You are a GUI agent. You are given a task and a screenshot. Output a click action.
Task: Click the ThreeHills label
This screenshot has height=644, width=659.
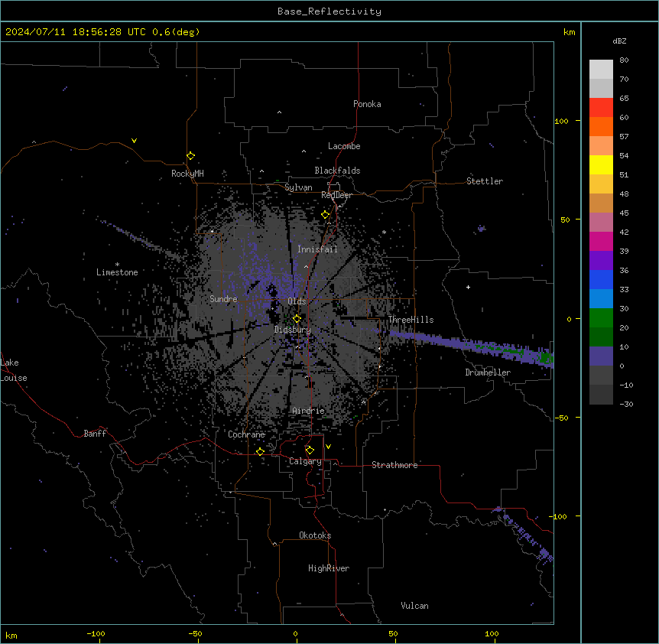[x=411, y=320]
